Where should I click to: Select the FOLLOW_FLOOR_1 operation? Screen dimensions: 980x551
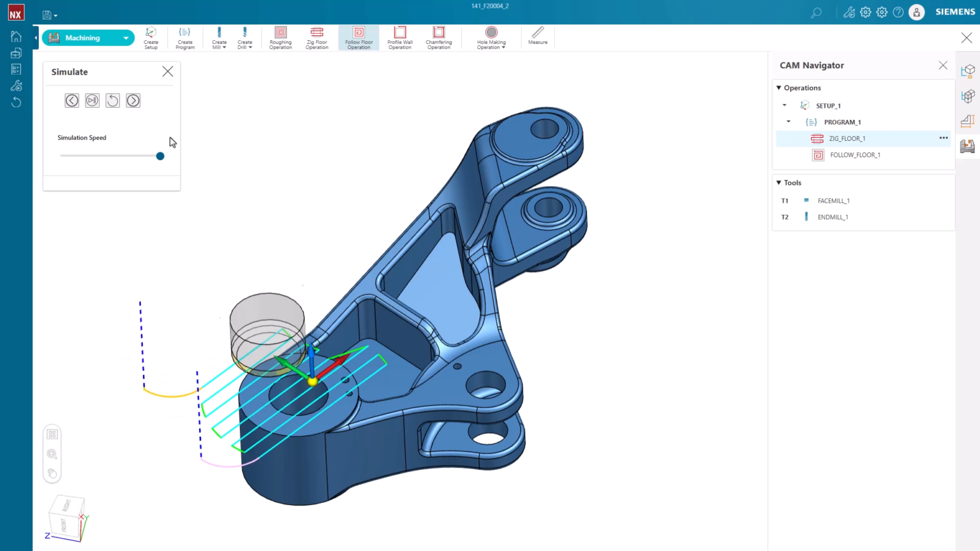pos(855,154)
